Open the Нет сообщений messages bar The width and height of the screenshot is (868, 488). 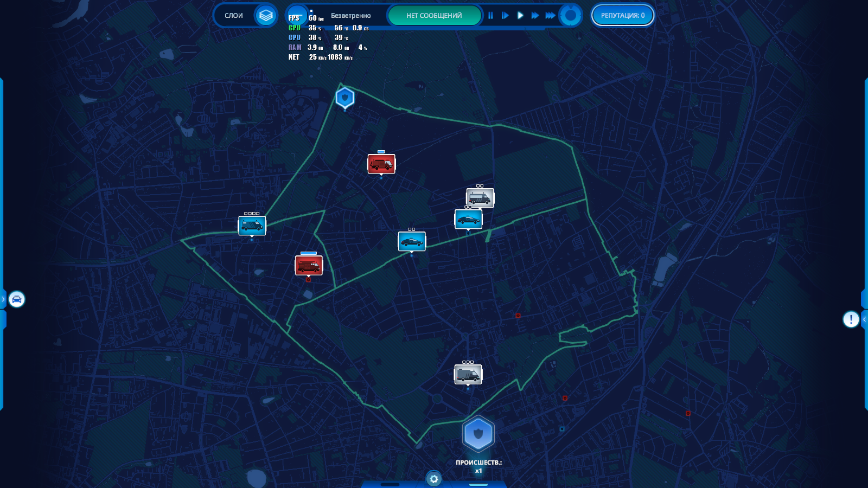(434, 16)
